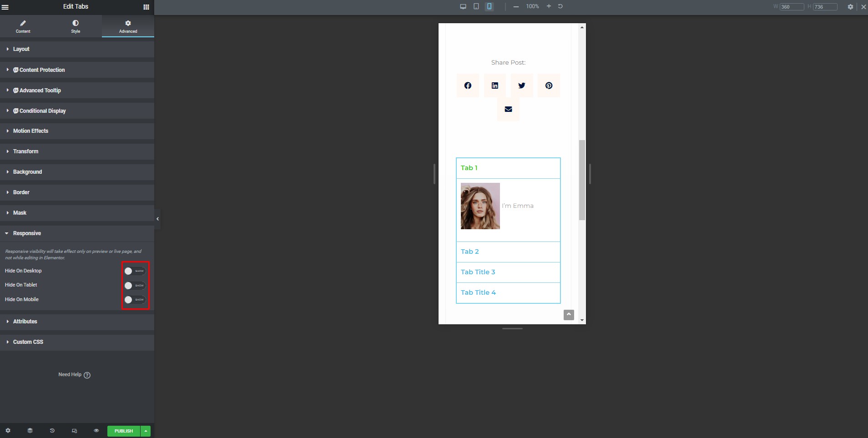Click the email share icon
Viewport: 868px width, 438px height.
click(x=509, y=109)
